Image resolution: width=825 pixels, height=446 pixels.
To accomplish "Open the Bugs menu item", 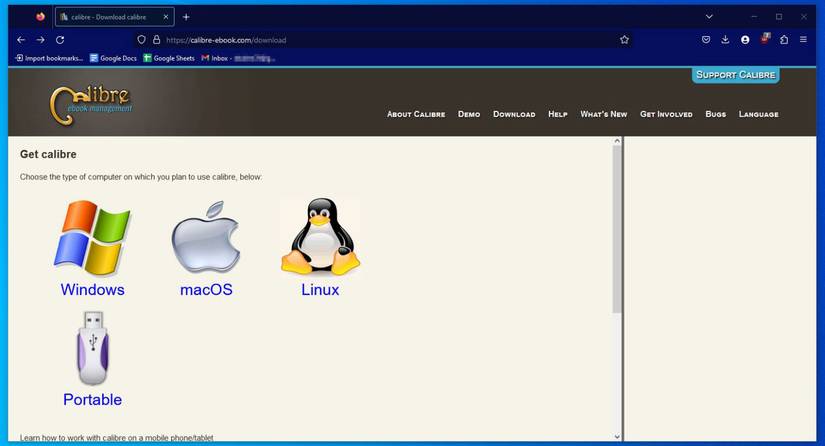I will pyautogui.click(x=716, y=114).
